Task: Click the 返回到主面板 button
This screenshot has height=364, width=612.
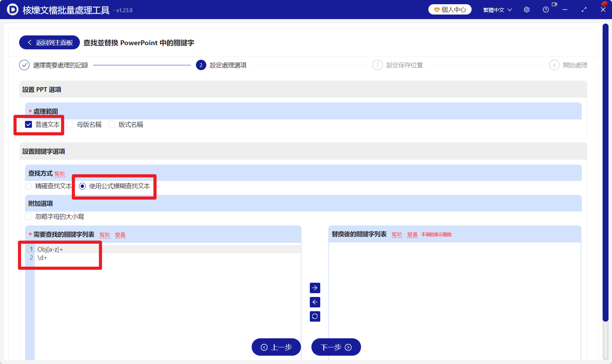Action: point(49,42)
